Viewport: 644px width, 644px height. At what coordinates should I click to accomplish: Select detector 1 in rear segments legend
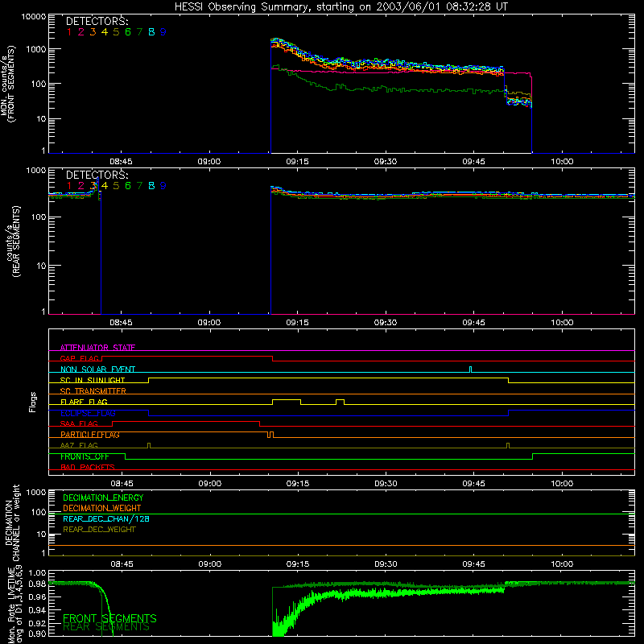[69, 186]
